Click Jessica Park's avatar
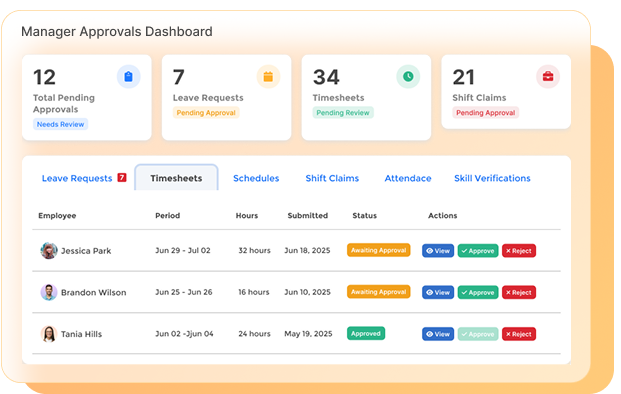 click(x=49, y=251)
